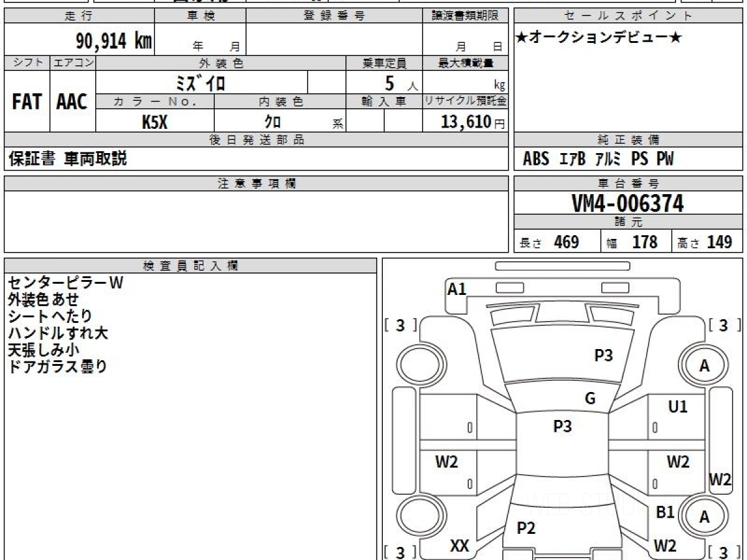Click the A1 mark on the front bumper
747x560 pixels.
pyautogui.click(x=457, y=289)
